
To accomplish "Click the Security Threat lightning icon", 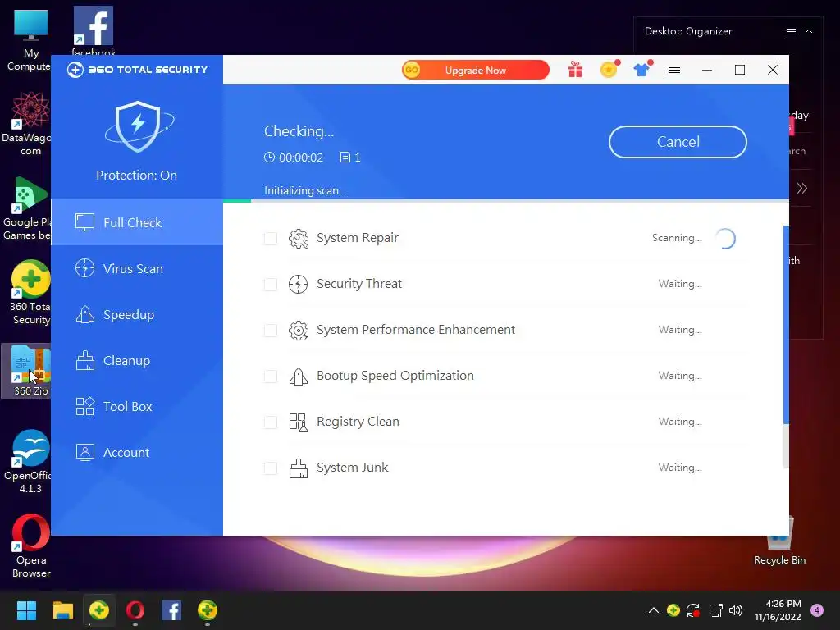I will 299,285.
